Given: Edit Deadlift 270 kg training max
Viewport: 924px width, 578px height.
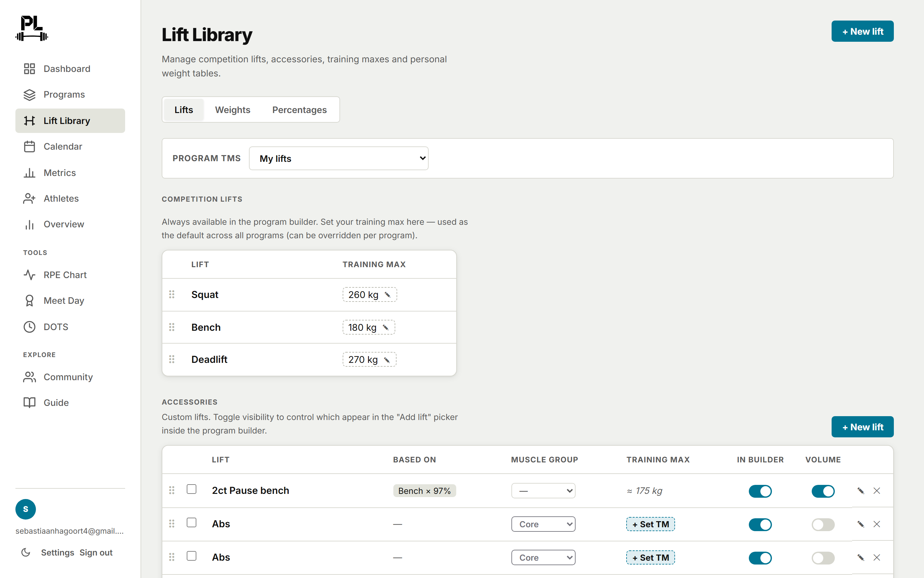Looking at the screenshot, I should (369, 359).
